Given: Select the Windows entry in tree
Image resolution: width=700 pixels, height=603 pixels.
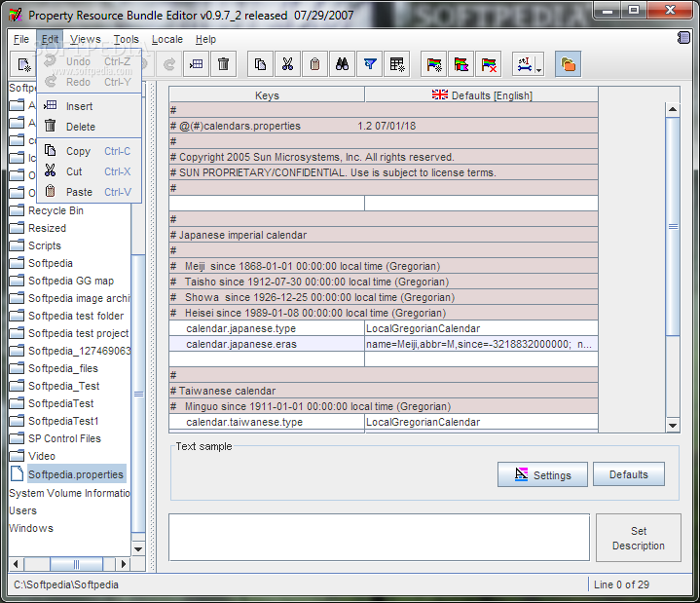Looking at the screenshot, I should point(31,528).
